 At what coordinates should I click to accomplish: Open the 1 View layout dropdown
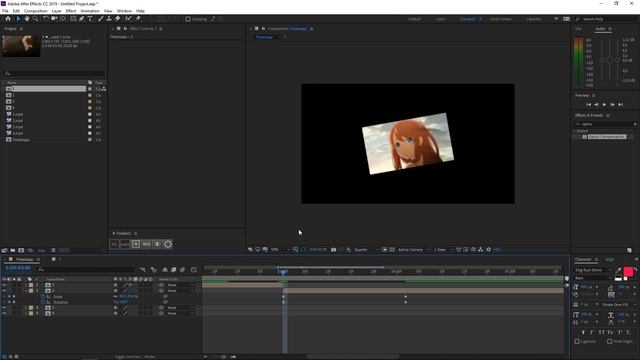443,249
